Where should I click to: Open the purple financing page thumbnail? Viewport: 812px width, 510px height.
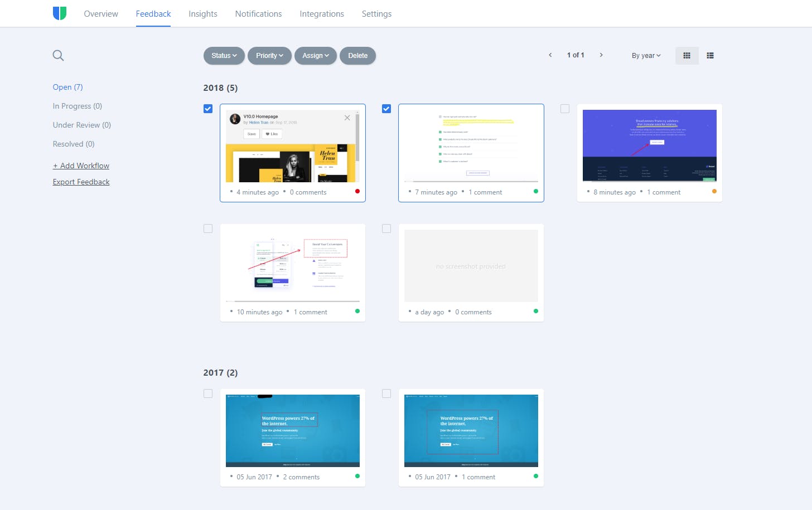(x=650, y=146)
